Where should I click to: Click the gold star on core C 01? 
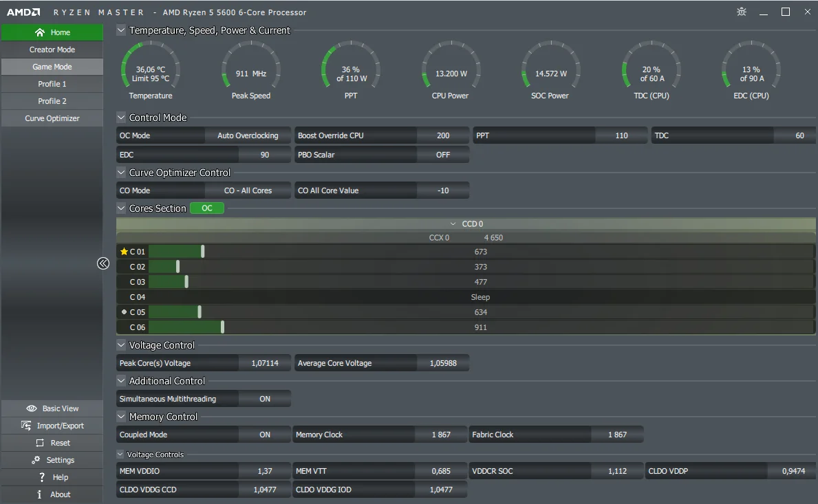point(124,251)
